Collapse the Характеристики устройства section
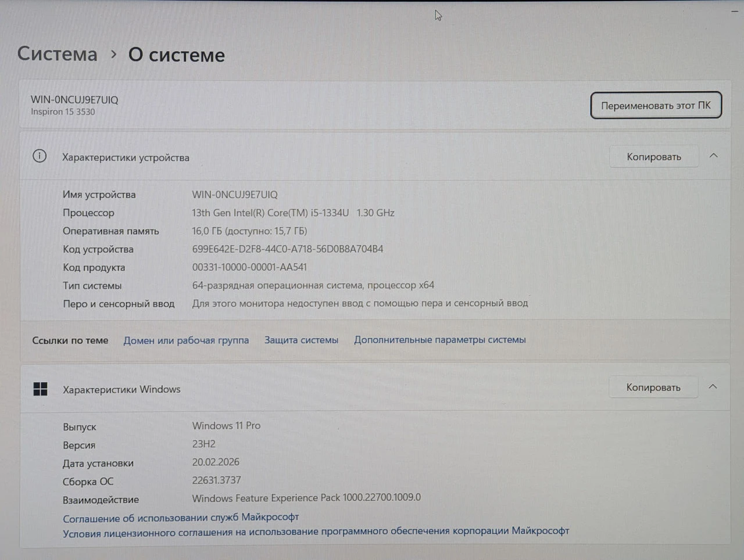This screenshot has width=744, height=560. [714, 156]
